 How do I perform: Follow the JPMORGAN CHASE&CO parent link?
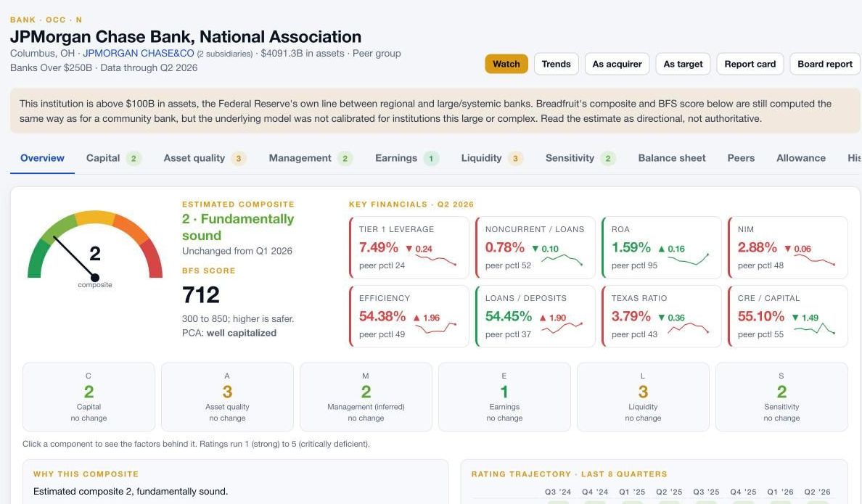point(139,54)
